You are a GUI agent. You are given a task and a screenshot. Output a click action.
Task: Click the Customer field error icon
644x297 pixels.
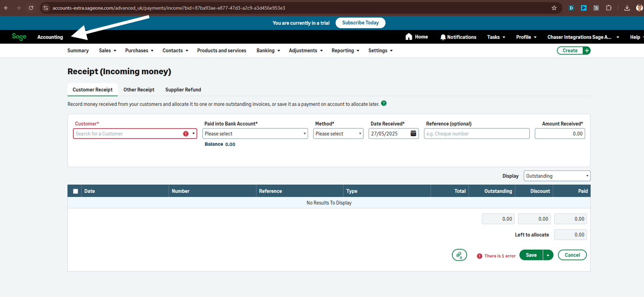pyautogui.click(x=186, y=133)
